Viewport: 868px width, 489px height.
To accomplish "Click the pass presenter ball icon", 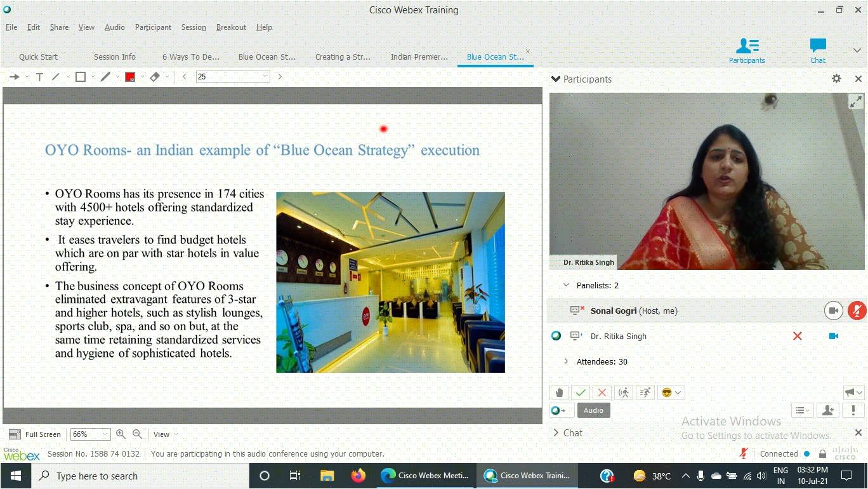I will pyautogui.click(x=561, y=410).
